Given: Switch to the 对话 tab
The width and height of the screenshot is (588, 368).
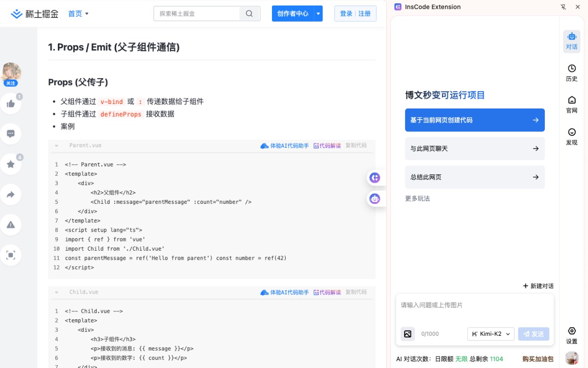Looking at the screenshot, I should 572,41.
